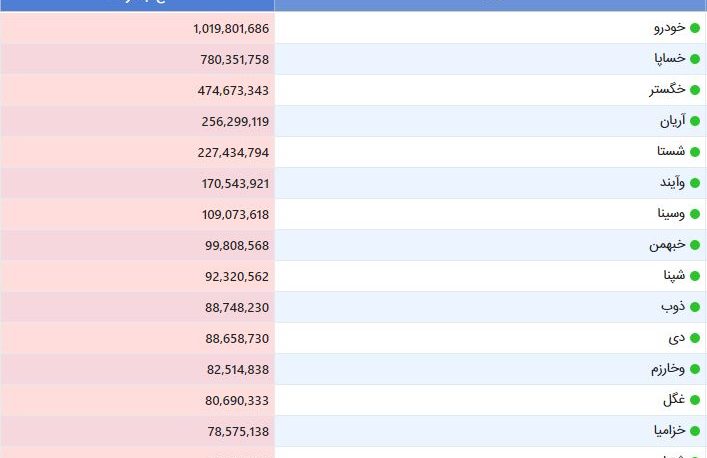This screenshot has width=707, height=458.
Task: Click the value 256,299,119
Action: click(235, 122)
